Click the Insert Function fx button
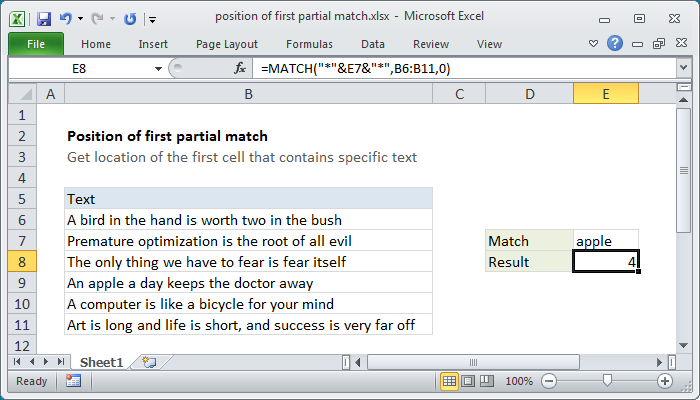Screen dimensions: 700x400 click(240, 68)
